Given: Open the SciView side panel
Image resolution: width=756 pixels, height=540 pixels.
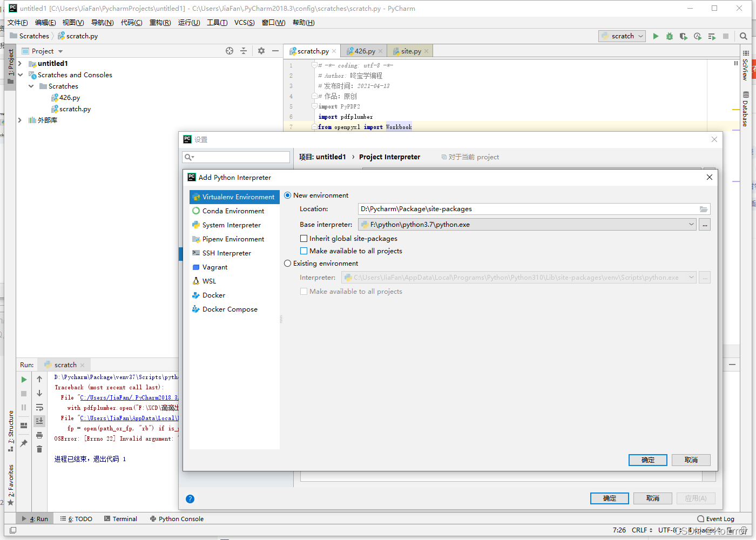Looking at the screenshot, I should point(746,66).
